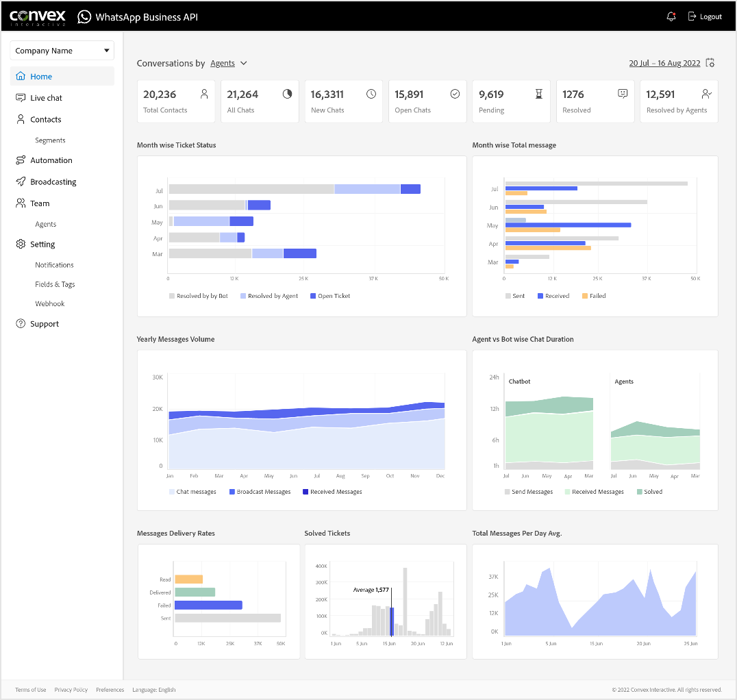Click the calendar settings icon beside date range
This screenshot has width=737, height=700.
coord(710,63)
